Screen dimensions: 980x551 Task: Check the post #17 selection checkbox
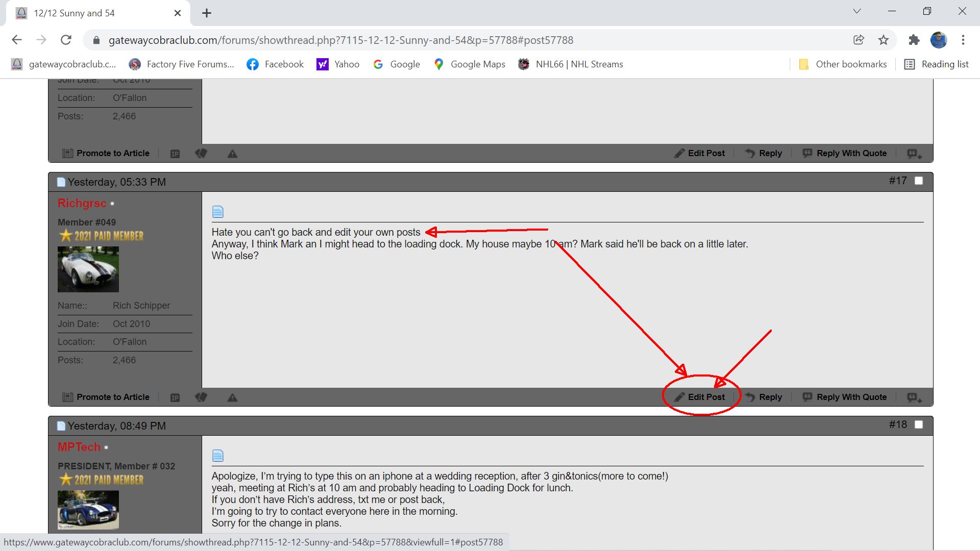919,181
